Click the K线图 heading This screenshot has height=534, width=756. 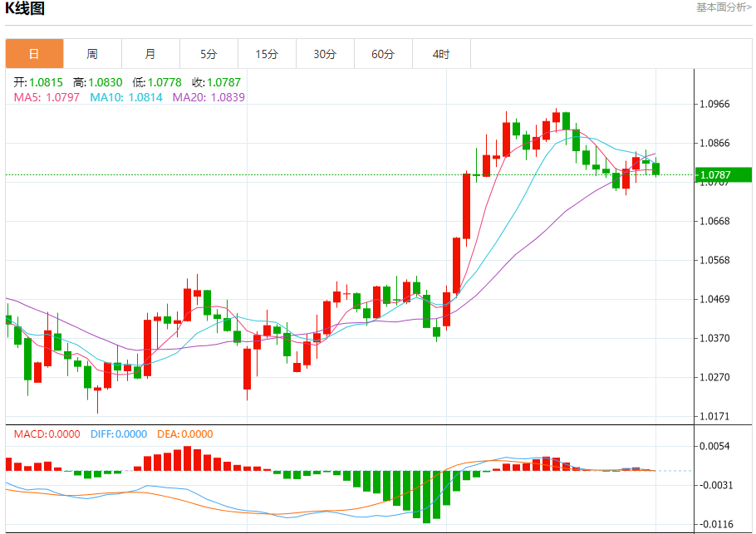click(26, 9)
